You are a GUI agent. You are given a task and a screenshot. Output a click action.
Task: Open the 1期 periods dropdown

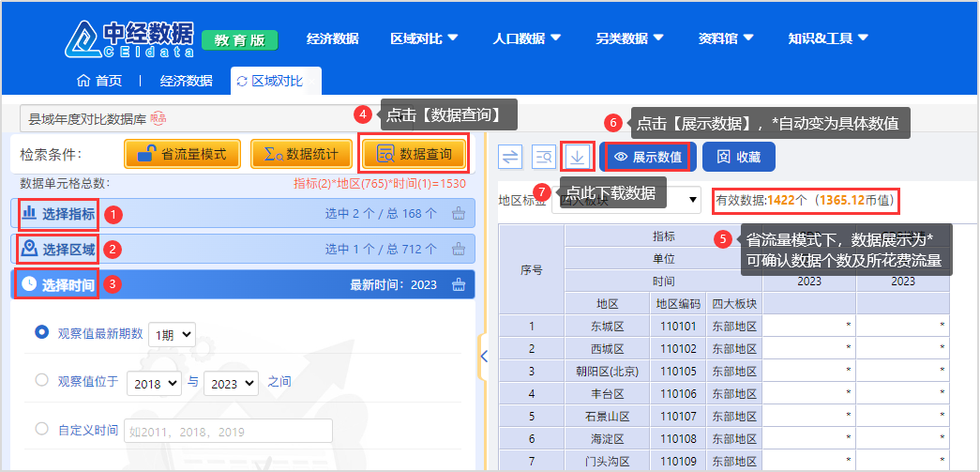tap(171, 333)
